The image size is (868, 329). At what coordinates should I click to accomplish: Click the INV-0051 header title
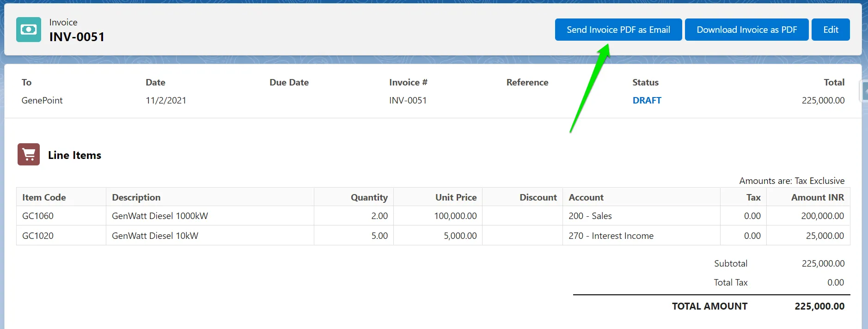point(77,37)
